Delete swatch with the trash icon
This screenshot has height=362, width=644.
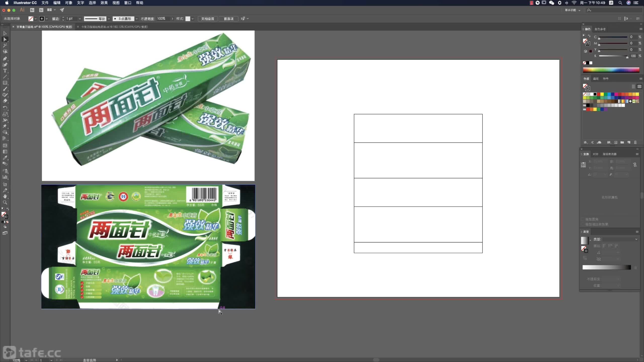[x=635, y=142]
